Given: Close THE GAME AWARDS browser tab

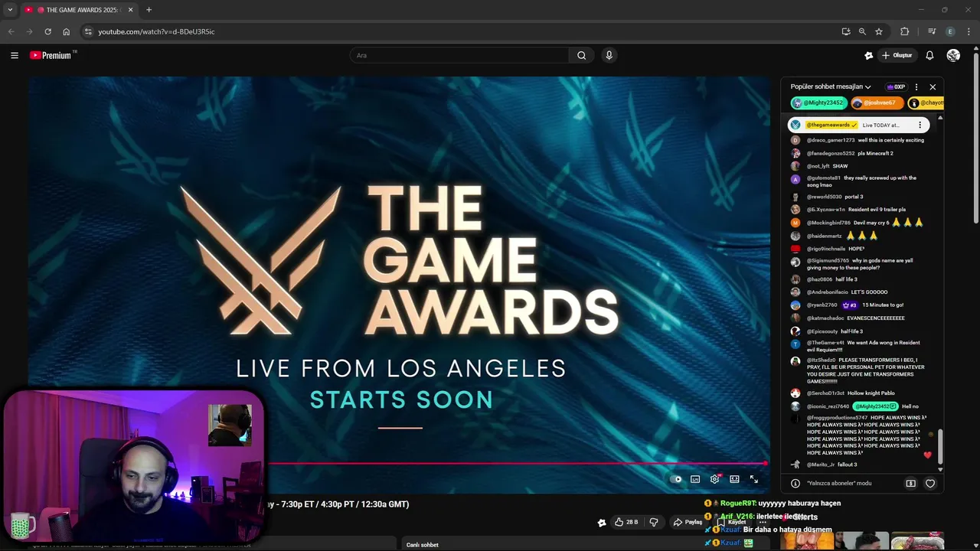Looking at the screenshot, I should coord(130,10).
